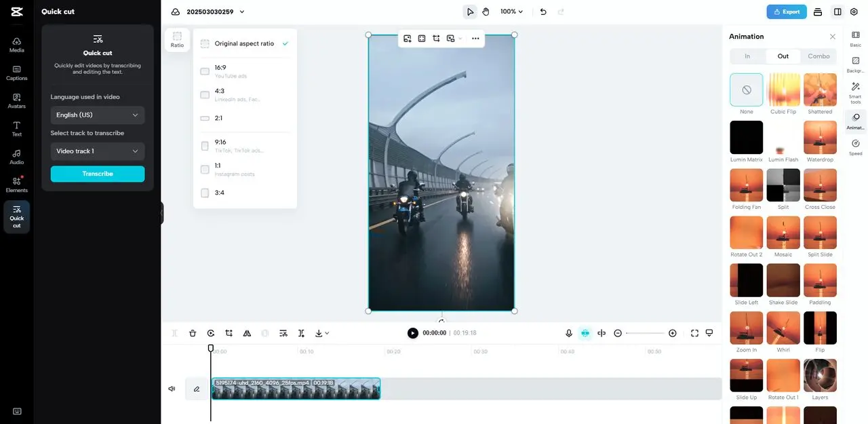Switch to the Combo animation tab
Viewport: 868px width, 424px height.
click(x=818, y=56)
